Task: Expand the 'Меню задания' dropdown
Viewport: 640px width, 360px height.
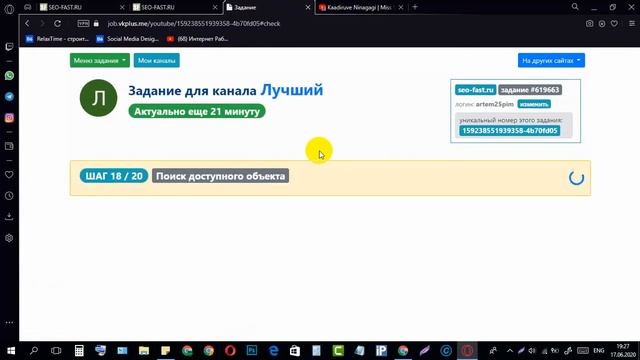Action: (x=100, y=60)
